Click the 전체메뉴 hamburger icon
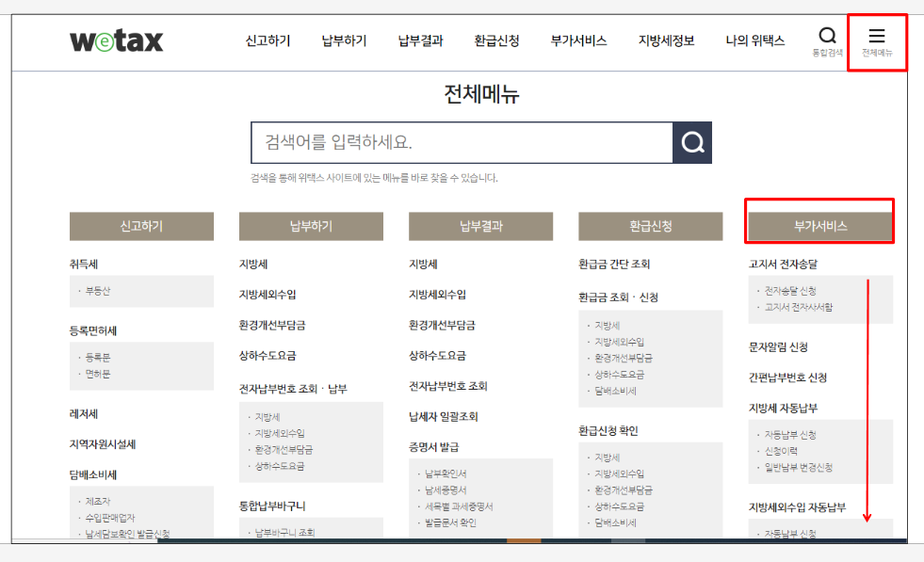Viewport: 924px width, 562px height. pyautogui.click(x=877, y=36)
